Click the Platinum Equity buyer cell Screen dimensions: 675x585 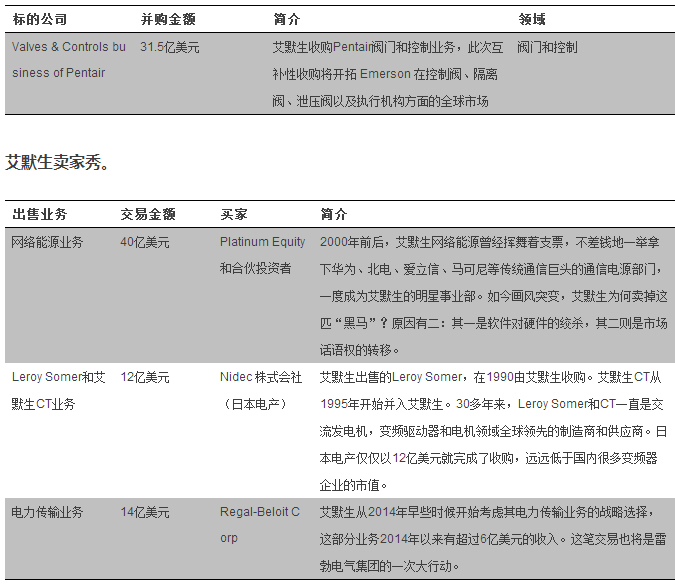[262, 255]
